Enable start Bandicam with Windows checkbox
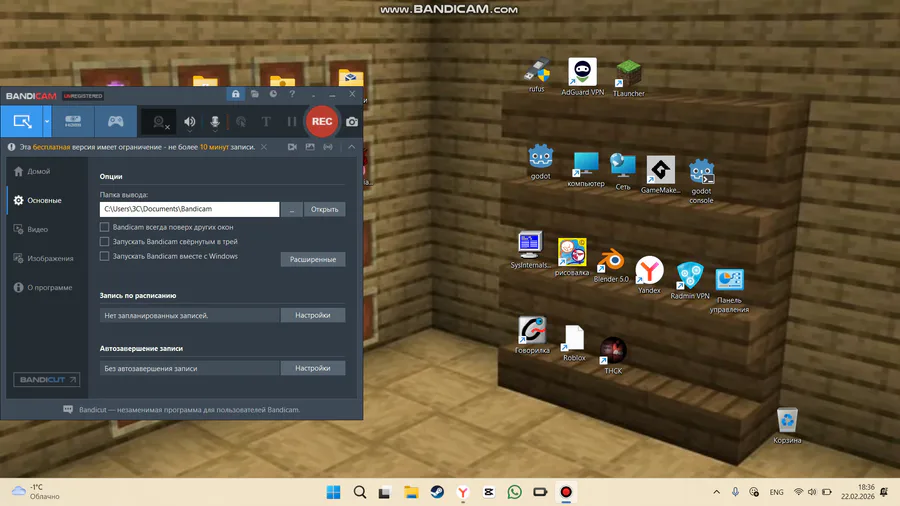Viewport: 900px width, 506px height. pyautogui.click(x=104, y=256)
